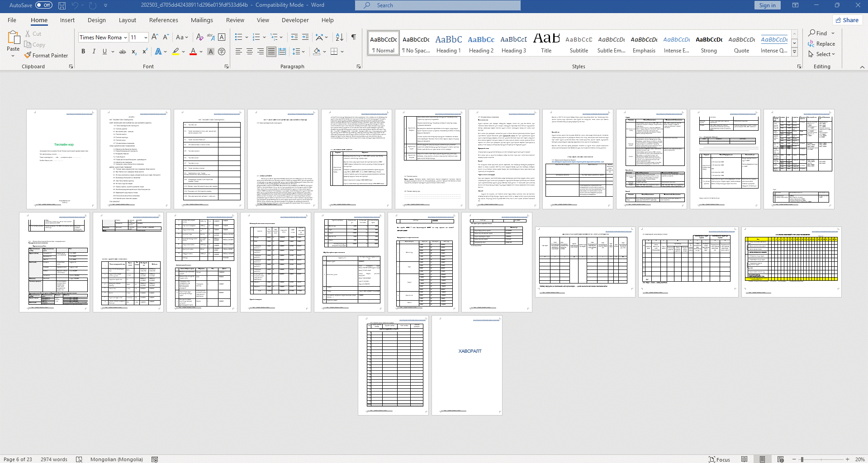Click the Sign in button
This screenshot has width=868, height=463.
tap(767, 5)
